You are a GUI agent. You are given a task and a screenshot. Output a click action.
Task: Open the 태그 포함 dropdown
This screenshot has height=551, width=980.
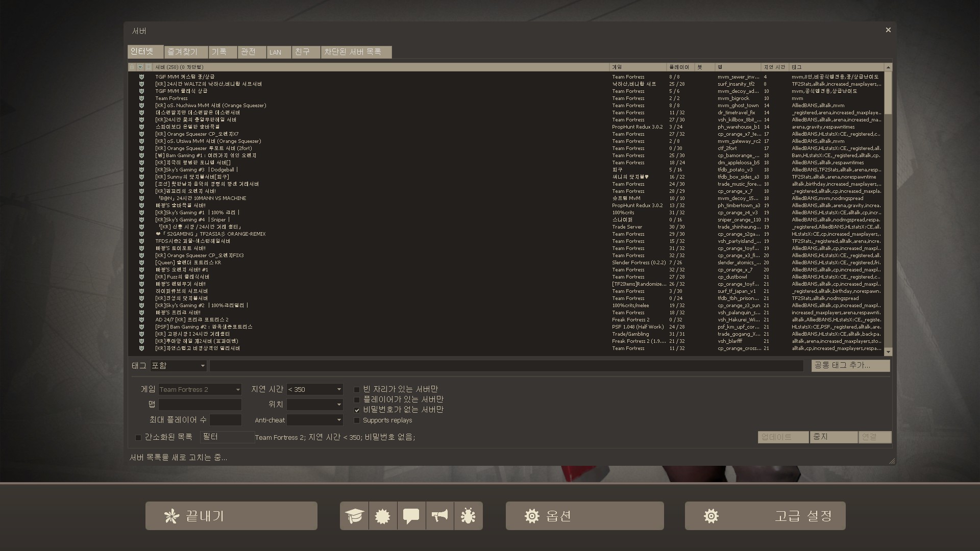[178, 366]
